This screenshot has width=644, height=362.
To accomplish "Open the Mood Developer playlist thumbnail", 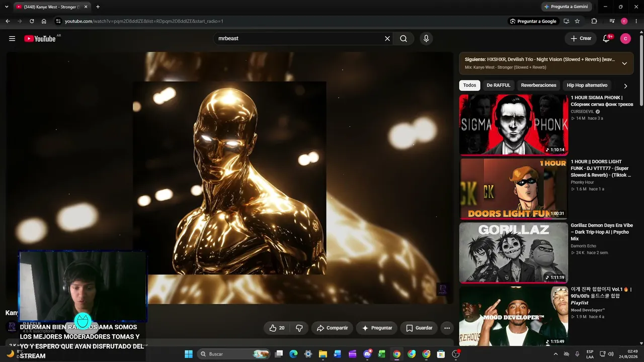I will point(513,316).
